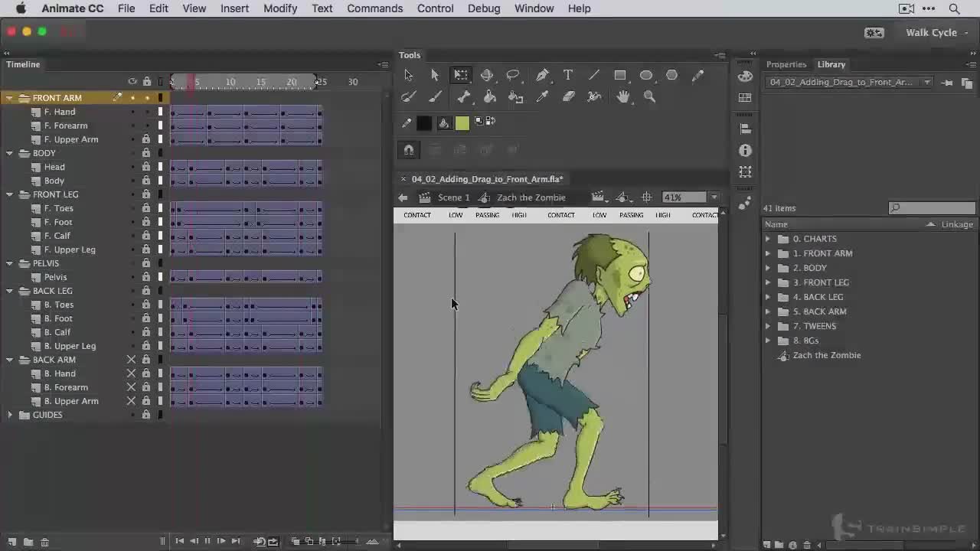Viewport: 980px width, 551px height.
Task: Collapse the BODY layer folder
Action: [10, 153]
